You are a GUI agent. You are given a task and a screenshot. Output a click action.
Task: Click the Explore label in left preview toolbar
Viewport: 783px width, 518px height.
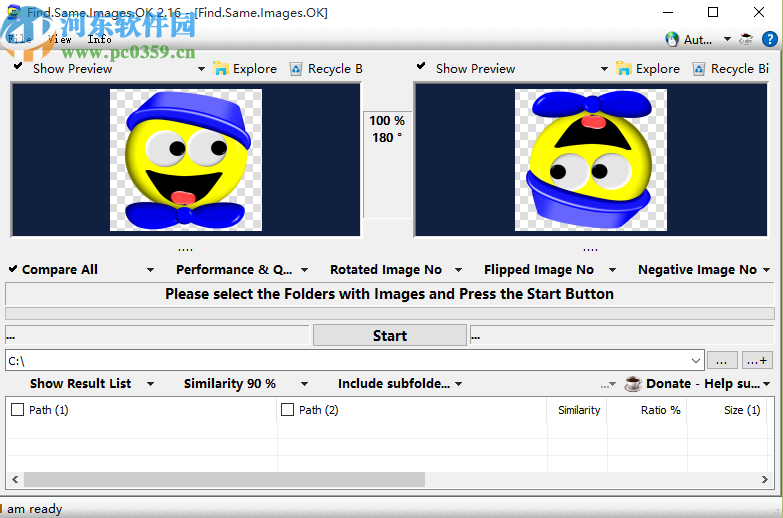click(255, 69)
